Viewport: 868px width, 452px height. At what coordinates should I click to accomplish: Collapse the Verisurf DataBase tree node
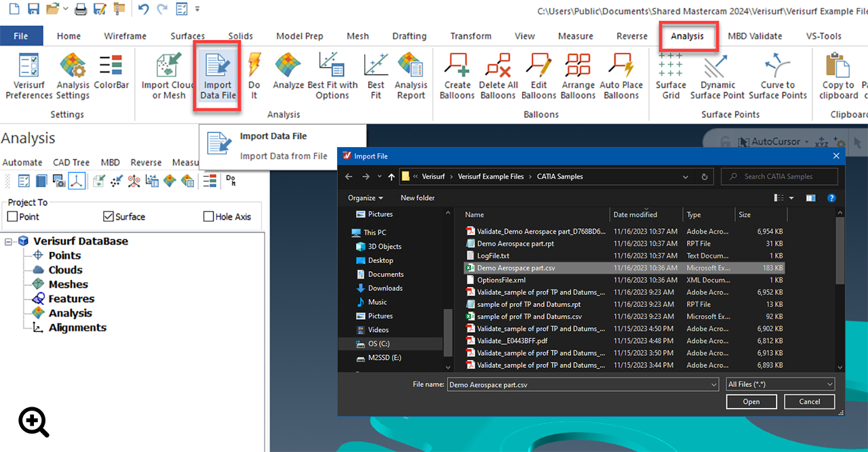click(x=9, y=241)
